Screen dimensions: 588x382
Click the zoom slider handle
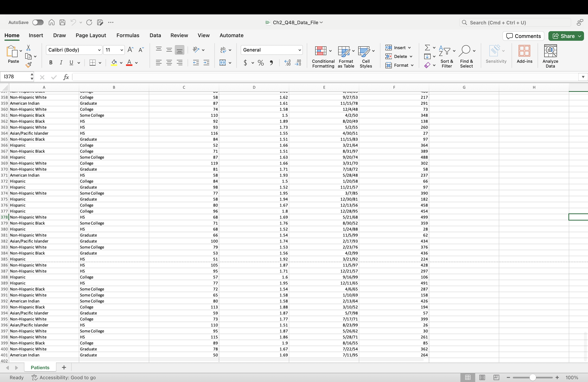[x=532, y=377]
